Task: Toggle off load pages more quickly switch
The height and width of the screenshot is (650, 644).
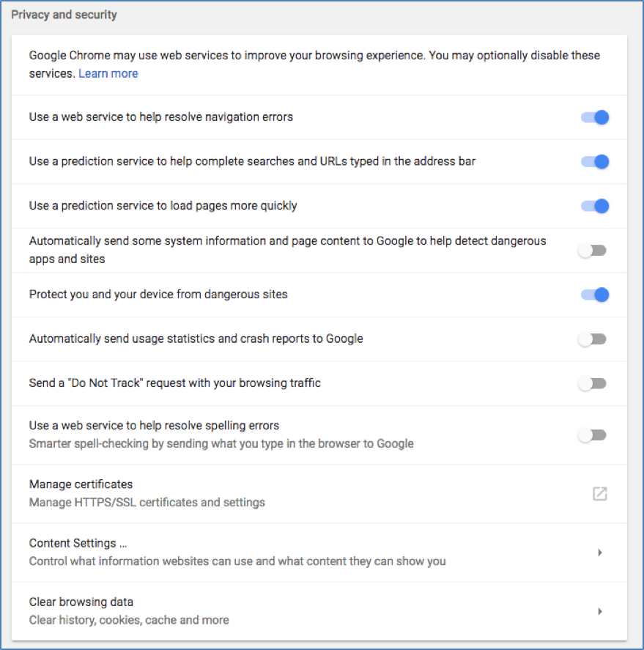Action: pyautogui.click(x=594, y=206)
